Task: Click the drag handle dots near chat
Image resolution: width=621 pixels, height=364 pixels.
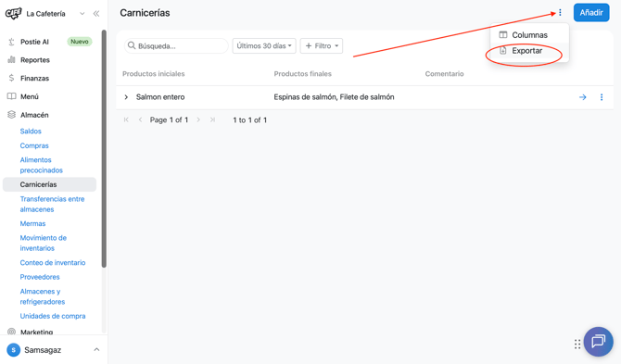Action: point(577,345)
